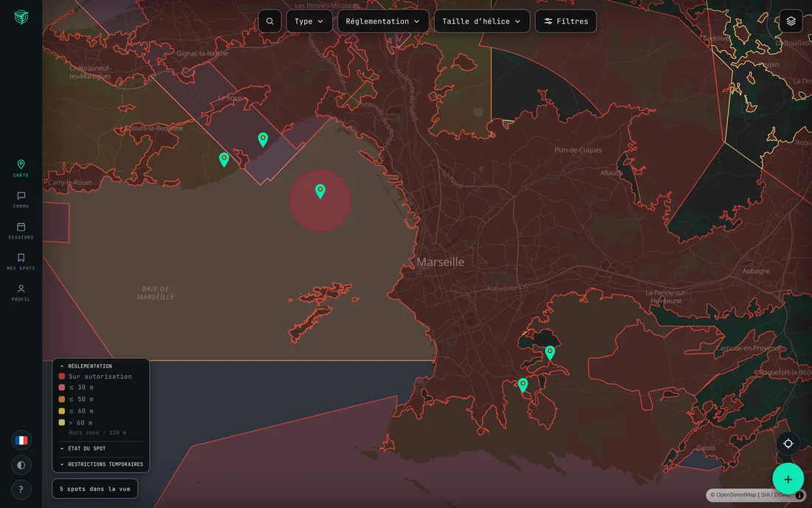
Task: Click the info icon next to the map attribution
Action: point(799,495)
